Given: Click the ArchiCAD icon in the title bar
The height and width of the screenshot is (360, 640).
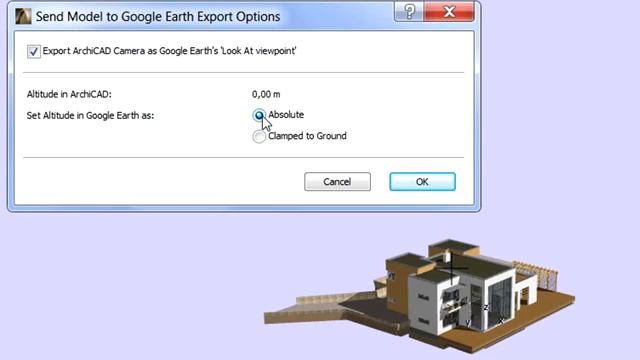Looking at the screenshot, I should tap(23, 16).
